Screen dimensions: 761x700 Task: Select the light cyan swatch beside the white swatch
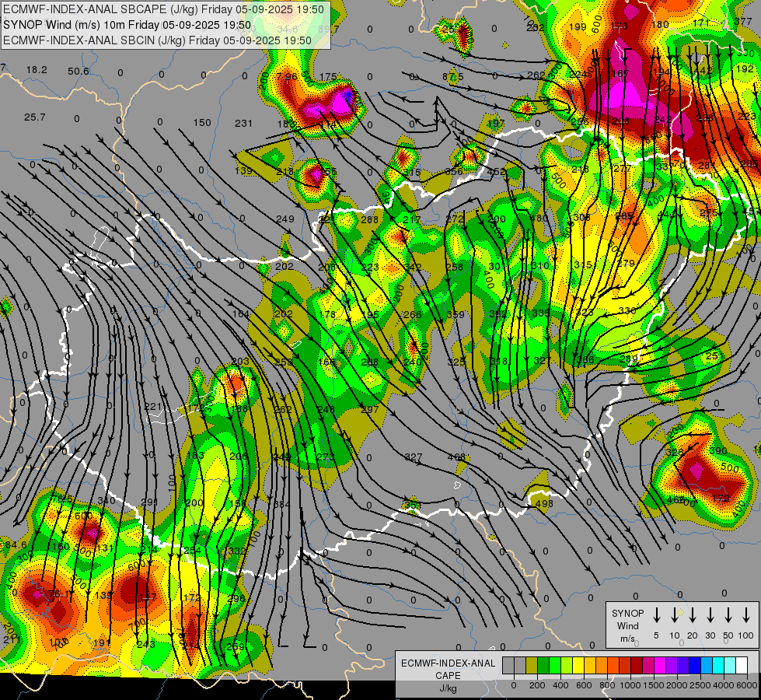point(729,666)
